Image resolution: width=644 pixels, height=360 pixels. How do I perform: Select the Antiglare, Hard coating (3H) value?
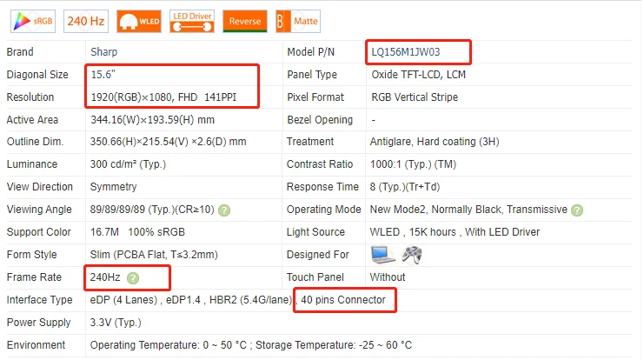point(435,142)
